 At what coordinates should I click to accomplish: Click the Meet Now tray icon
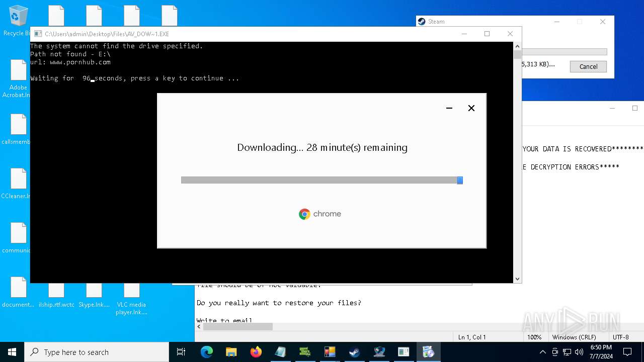click(555, 352)
